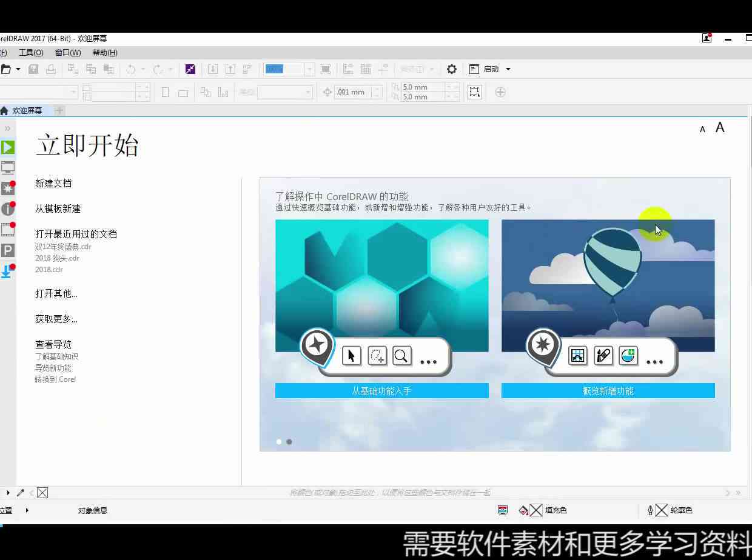Click 从模板新建 link

58,208
